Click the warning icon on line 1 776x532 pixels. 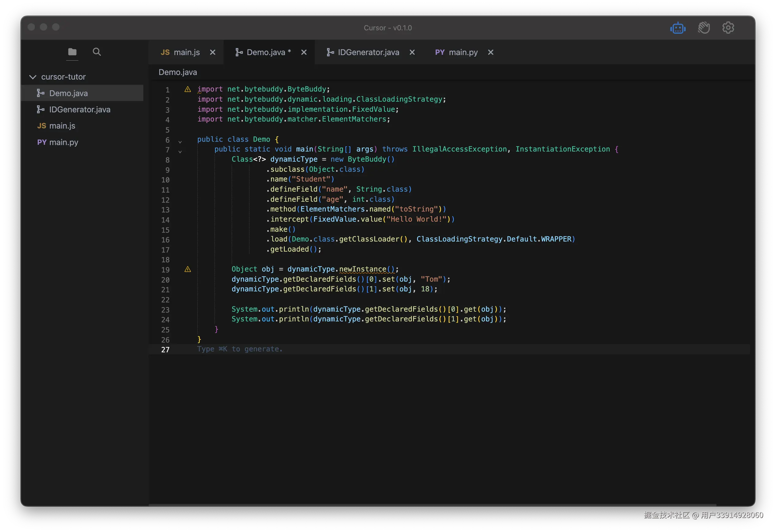pos(188,89)
